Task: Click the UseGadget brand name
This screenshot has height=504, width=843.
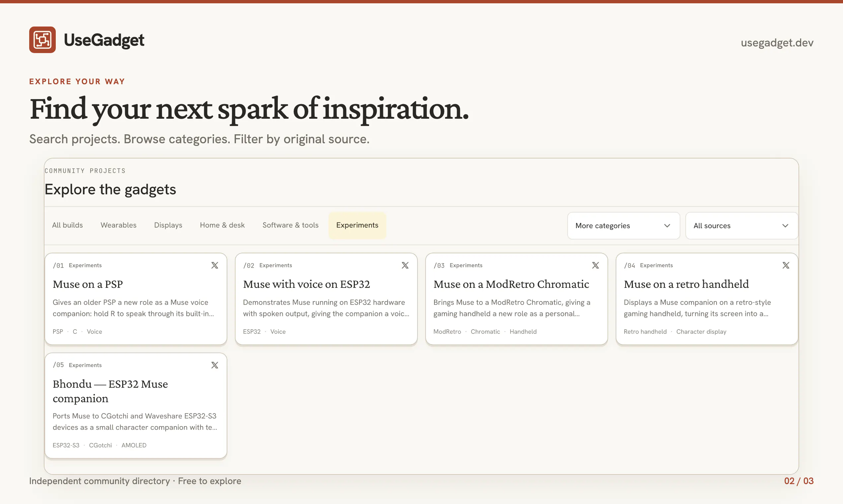Action: click(x=104, y=40)
